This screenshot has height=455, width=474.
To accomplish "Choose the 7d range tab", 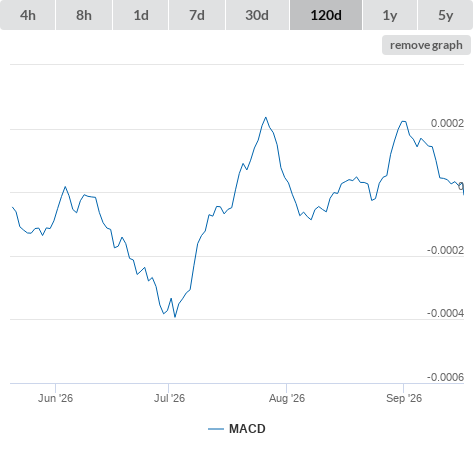I will point(197,15).
